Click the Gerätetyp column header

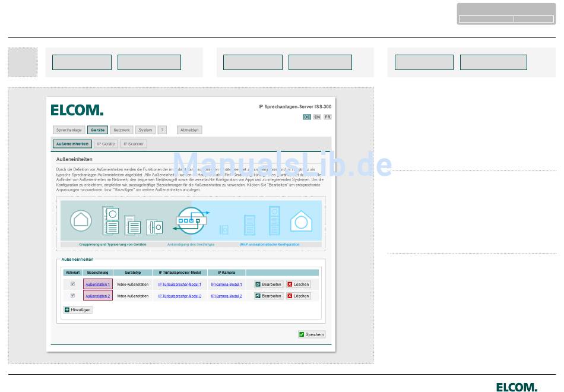pos(133,273)
